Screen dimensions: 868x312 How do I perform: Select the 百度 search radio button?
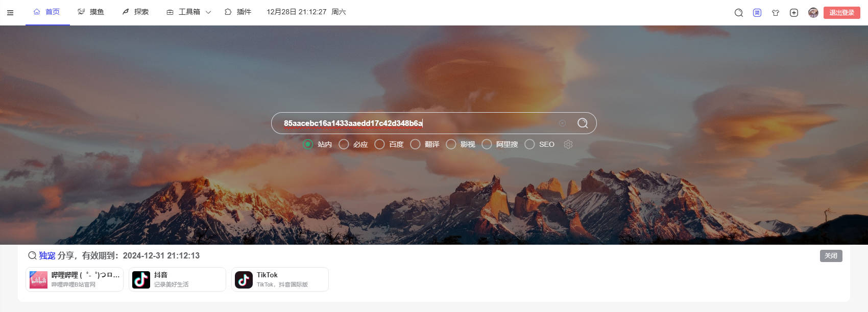(379, 144)
